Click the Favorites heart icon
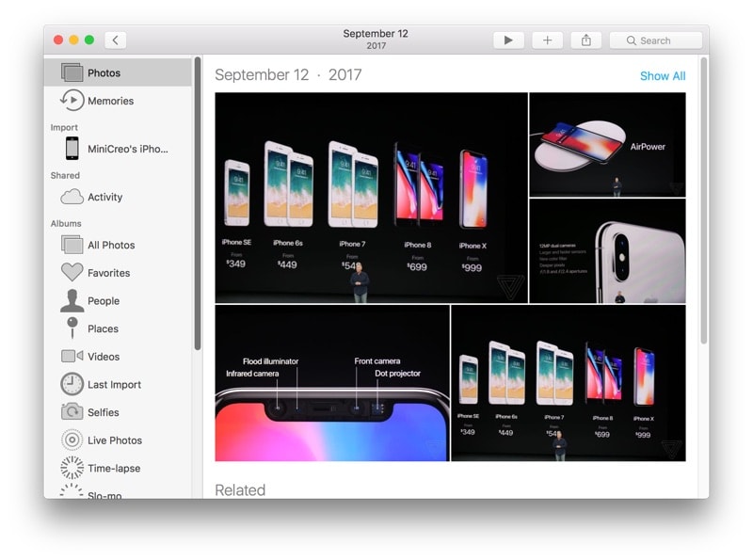The height and width of the screenshot is (560, 753). (72, 272)
